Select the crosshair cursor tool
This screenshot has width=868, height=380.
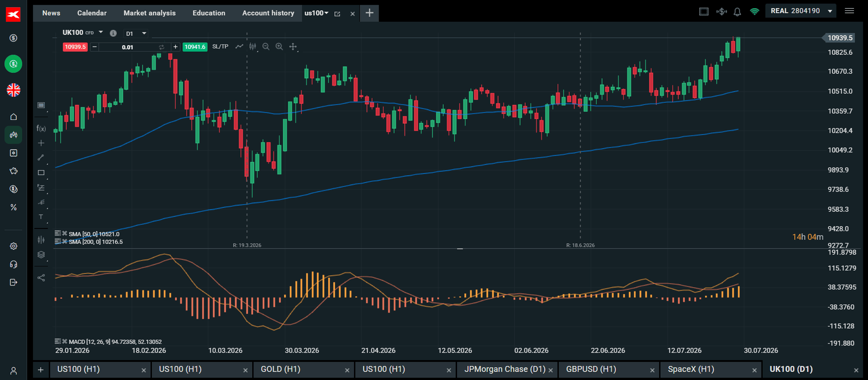tap(41, 143)
